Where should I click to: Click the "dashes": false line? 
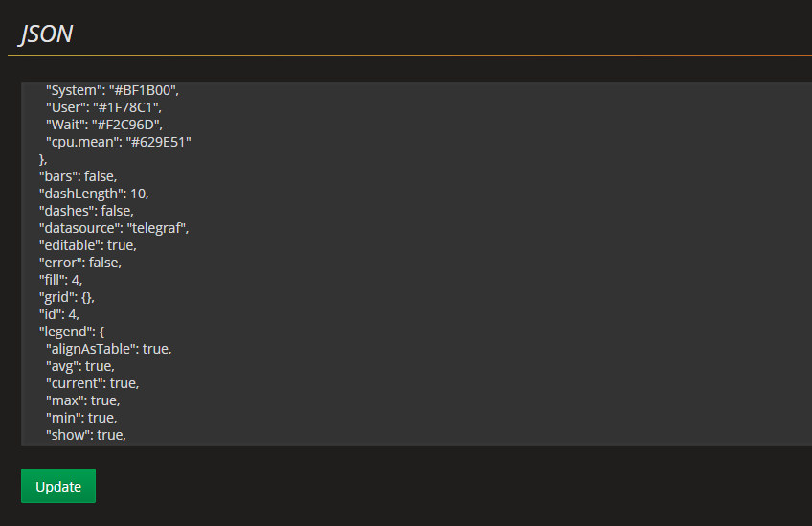click(86, 211)
